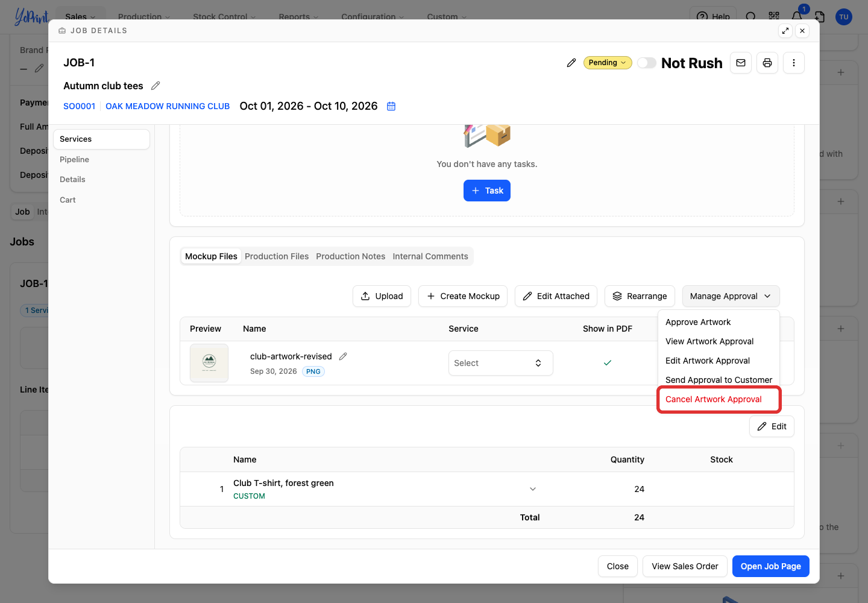Open the Oak Meadow Running Club link
The width and height of the screenshot is (868, 603).
(x=168, y=106)
